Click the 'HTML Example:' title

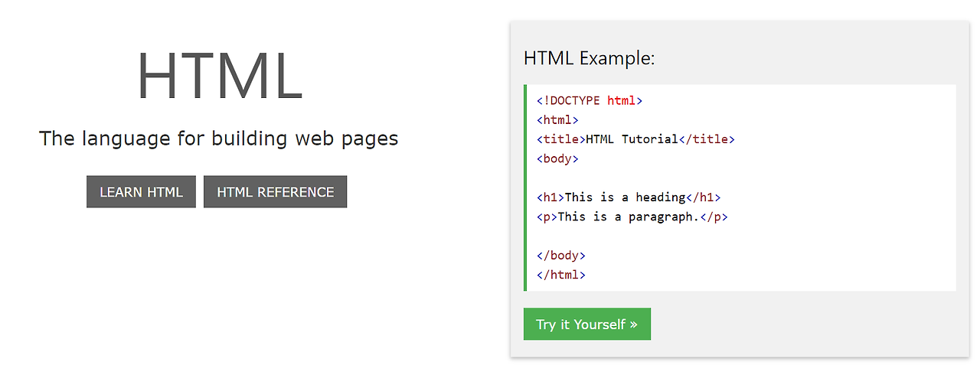point(590,58)
